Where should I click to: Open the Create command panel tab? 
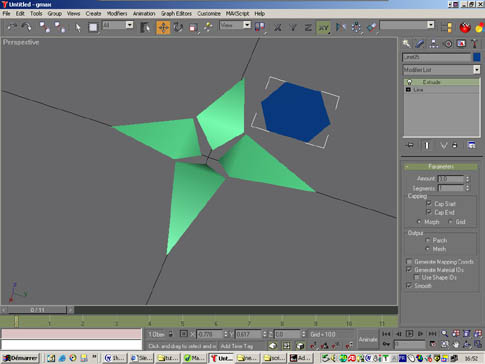click(x=406, y=44)
